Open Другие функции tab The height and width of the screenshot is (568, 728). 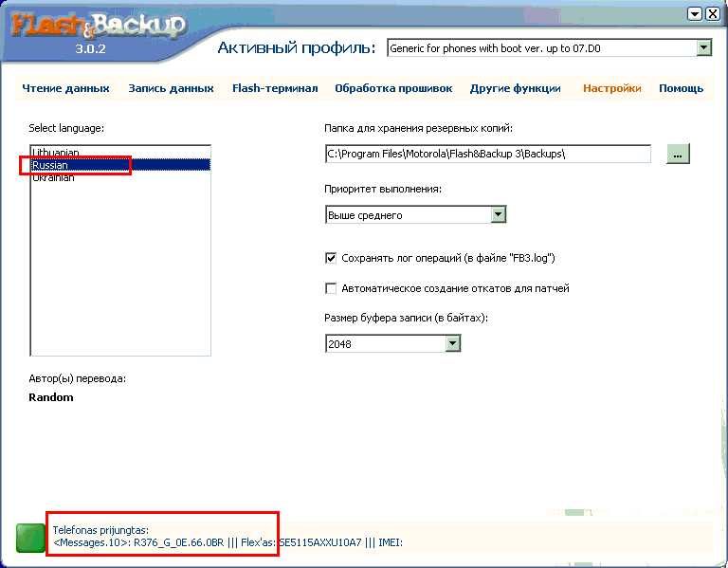pos(515,88)
